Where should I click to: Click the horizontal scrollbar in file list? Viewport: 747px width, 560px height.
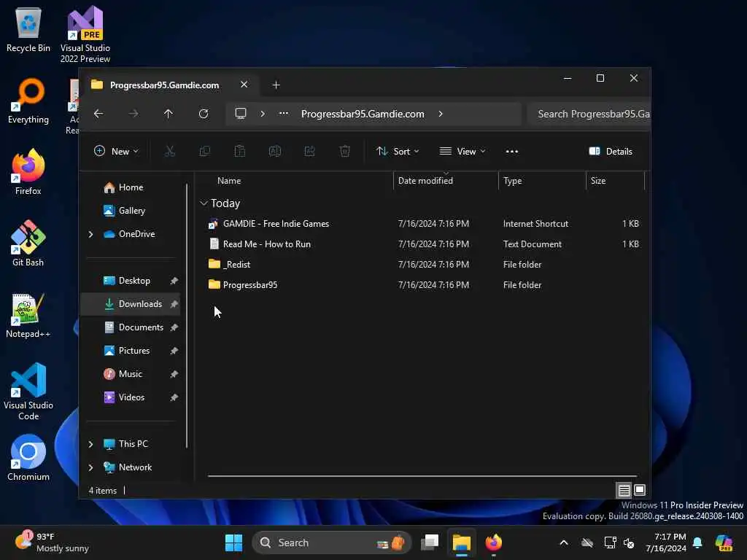(x=422, y=475)
